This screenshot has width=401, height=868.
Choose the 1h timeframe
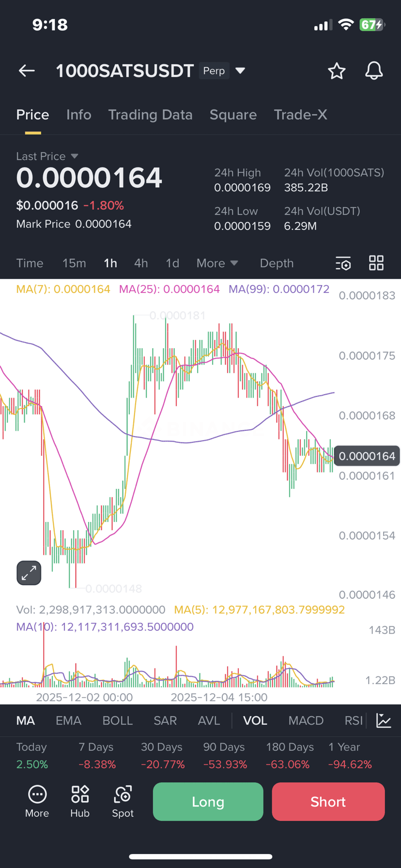[110, 263]
